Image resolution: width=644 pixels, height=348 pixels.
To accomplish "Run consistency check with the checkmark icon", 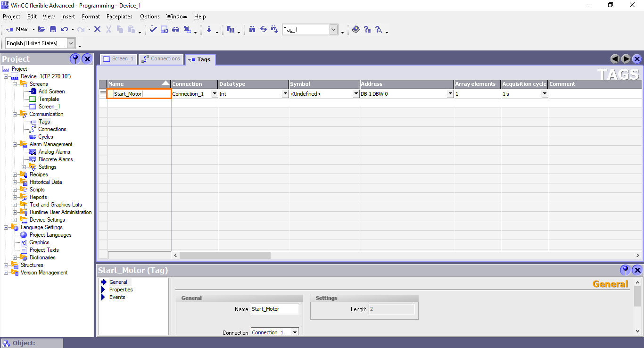I will [153, 29].
